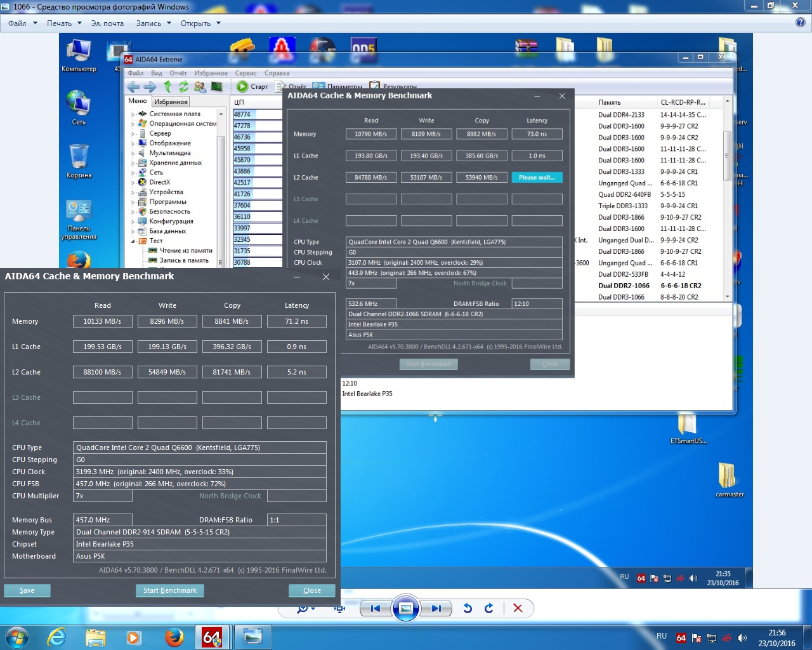This screenshot has height=650, width=812.
Task: Select DirectX in the AIDA64 tree
Action: (159, 182)
